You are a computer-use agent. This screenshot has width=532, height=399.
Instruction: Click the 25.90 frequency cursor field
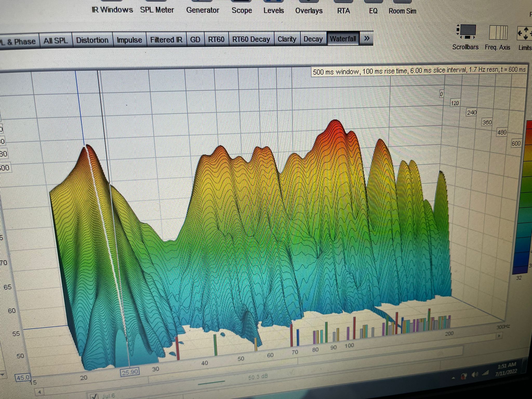pos(130,372)
